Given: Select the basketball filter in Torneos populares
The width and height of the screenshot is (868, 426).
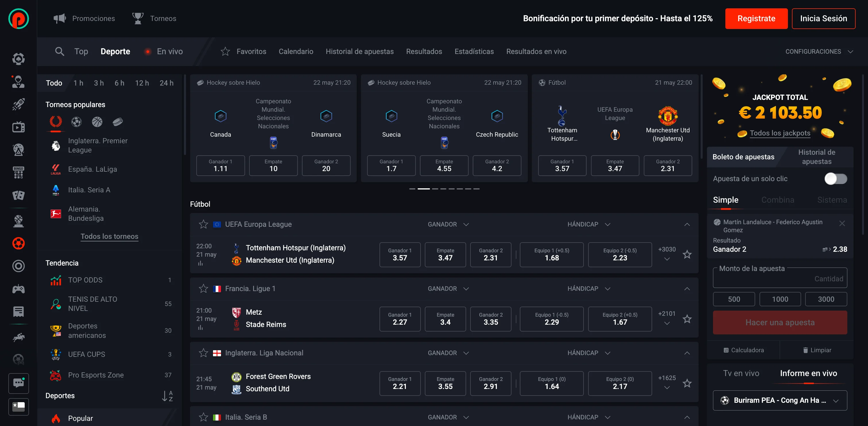Looking at the screenshot, I should point(97,122).
